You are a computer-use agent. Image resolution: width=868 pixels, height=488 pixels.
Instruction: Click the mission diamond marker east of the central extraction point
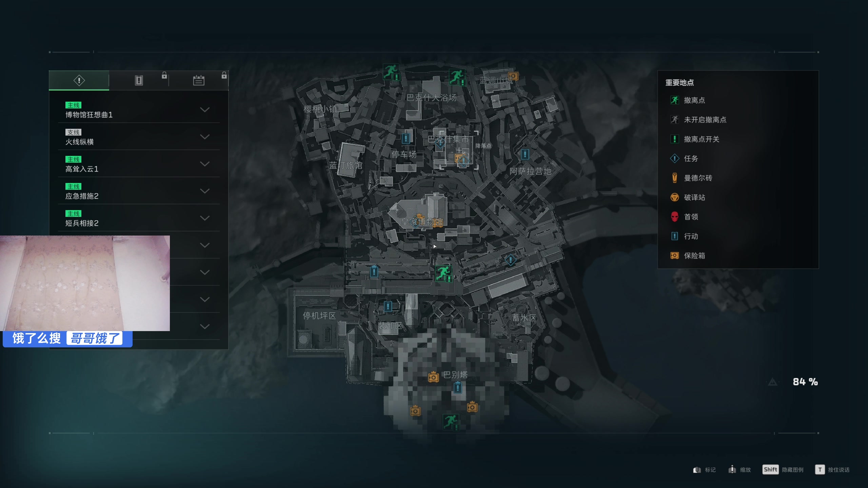coord(510,260)
